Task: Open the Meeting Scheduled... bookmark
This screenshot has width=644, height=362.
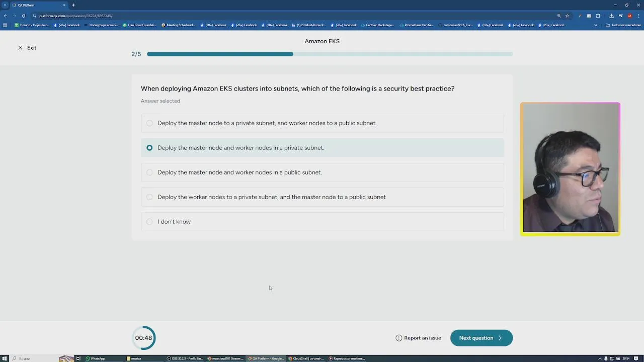Action: pos(178,25)
